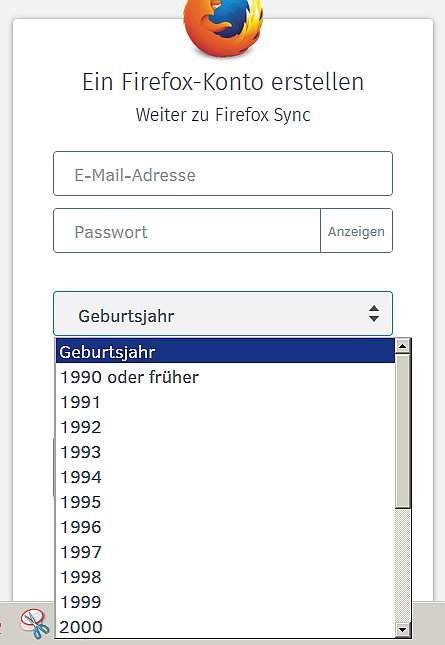This screenshot has height=645, width=445.
Task: Click the dropdown list scroll down arrow
Action: click(x=402, y=629)
